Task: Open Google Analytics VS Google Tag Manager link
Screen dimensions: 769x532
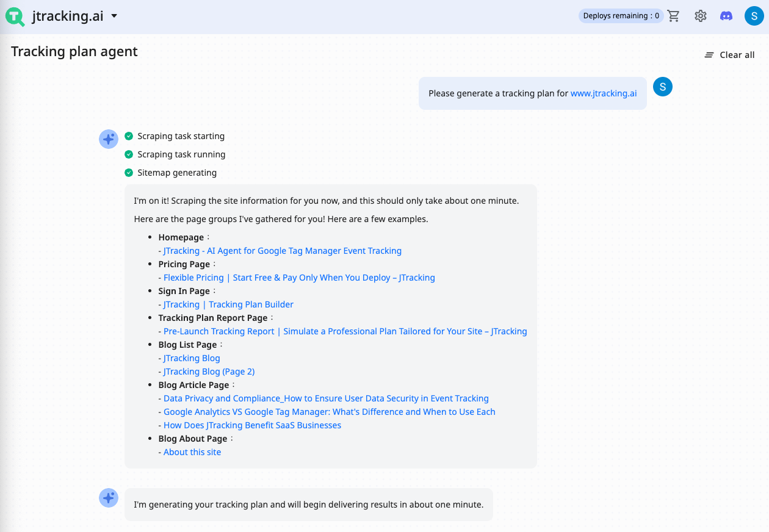Action: click(x=330, y=412)
